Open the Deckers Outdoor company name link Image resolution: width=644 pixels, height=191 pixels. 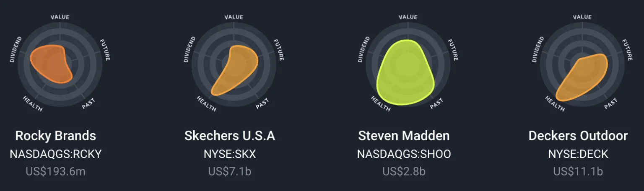[x=578, y=136]
